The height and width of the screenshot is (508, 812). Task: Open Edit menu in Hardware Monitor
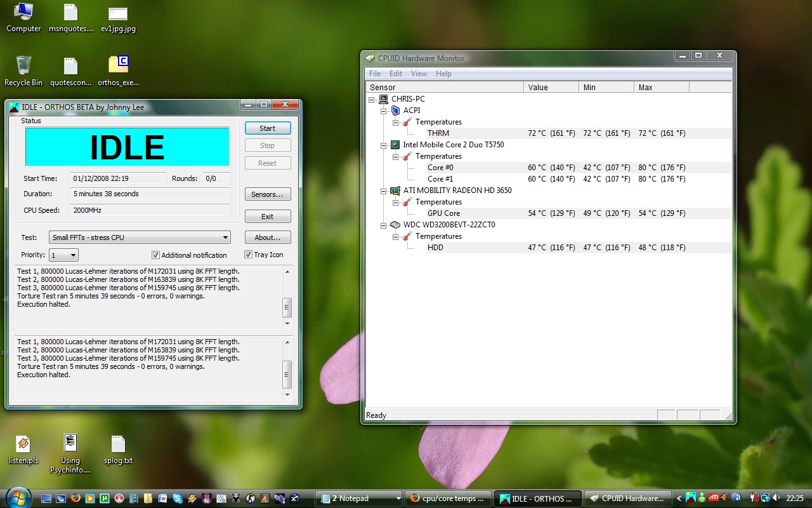396,74
